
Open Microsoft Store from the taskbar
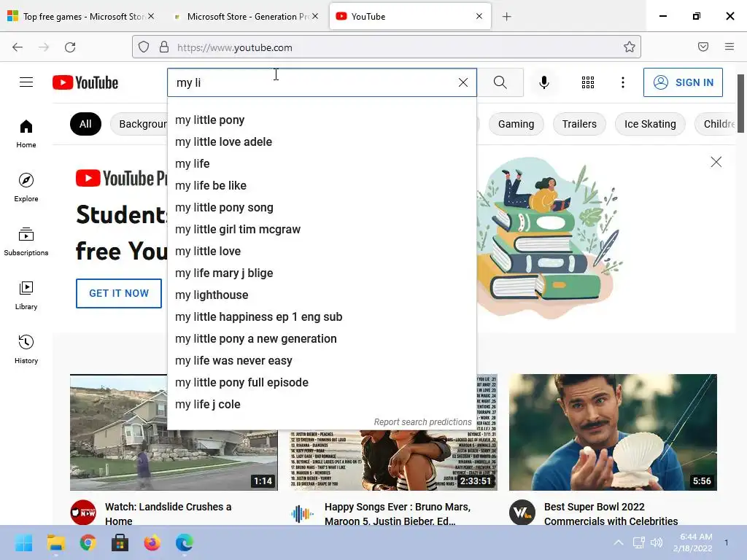click(120, 542)
